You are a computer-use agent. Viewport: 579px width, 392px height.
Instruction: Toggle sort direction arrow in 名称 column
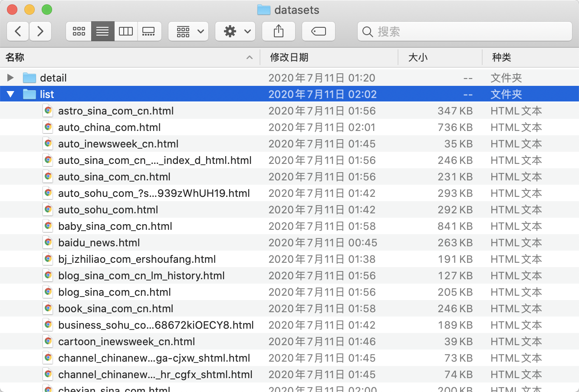click(x=250, y=57)
